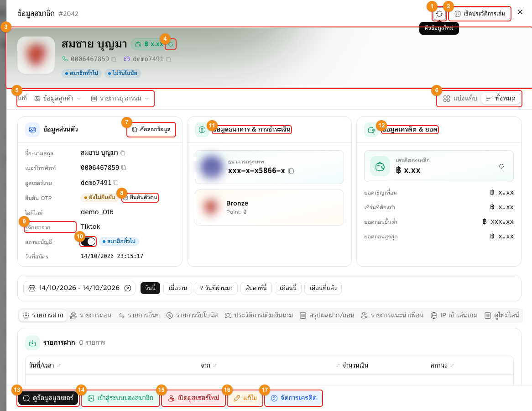
Task: Click the เปิดยูสเซอร์ใหม่ button
Action: pyautogui.click(x=194, y=398)
